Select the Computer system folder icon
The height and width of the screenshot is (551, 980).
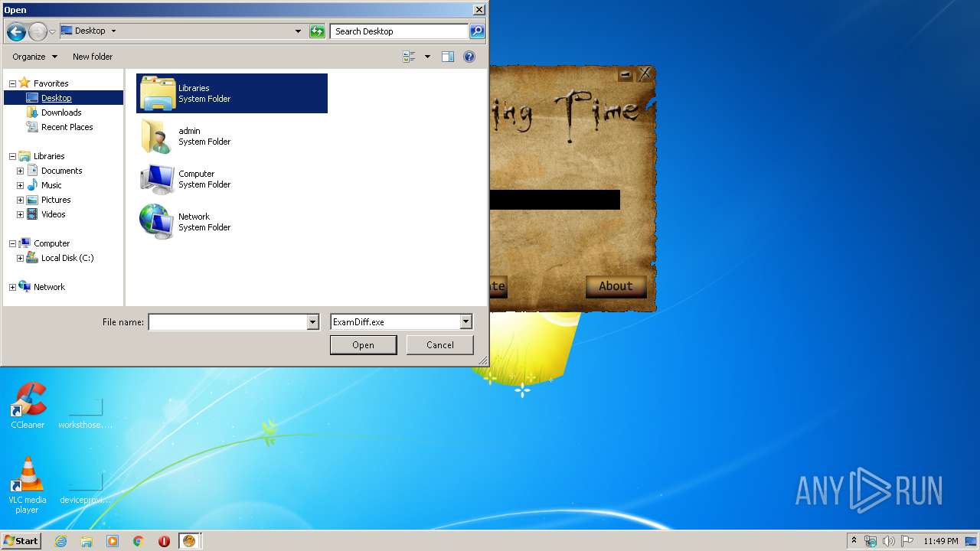tap(158, 179)
